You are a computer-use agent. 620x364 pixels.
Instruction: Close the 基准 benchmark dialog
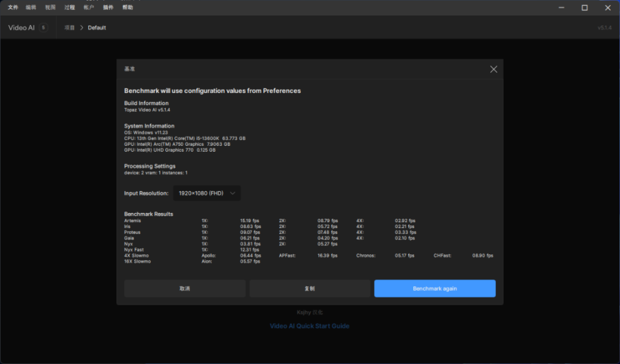click(x=493, y=69)
